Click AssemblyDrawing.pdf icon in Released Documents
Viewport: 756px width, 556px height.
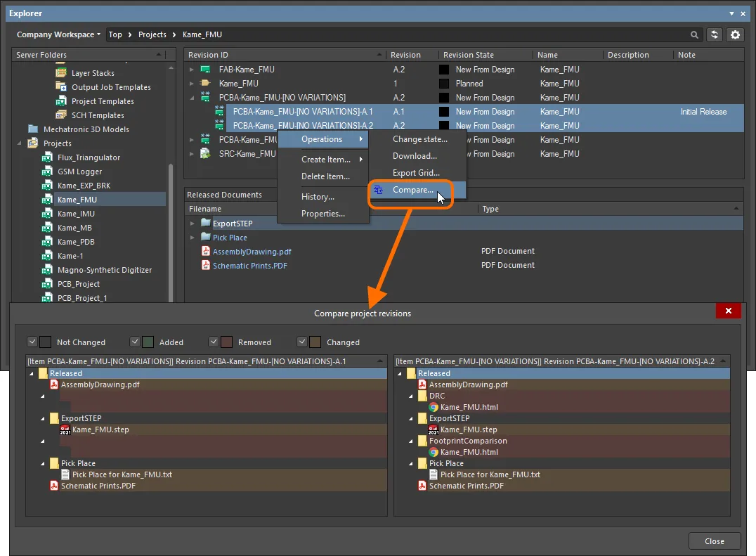(x=206, y=252)
